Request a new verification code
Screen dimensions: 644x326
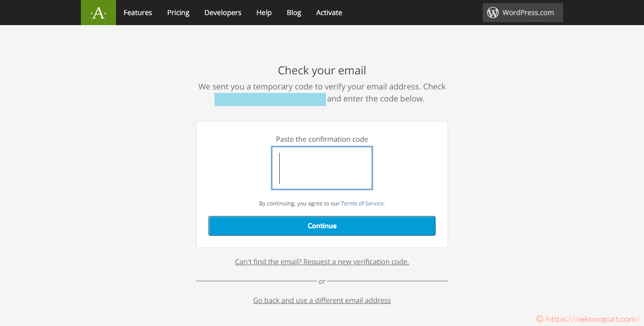coord(322,262)
